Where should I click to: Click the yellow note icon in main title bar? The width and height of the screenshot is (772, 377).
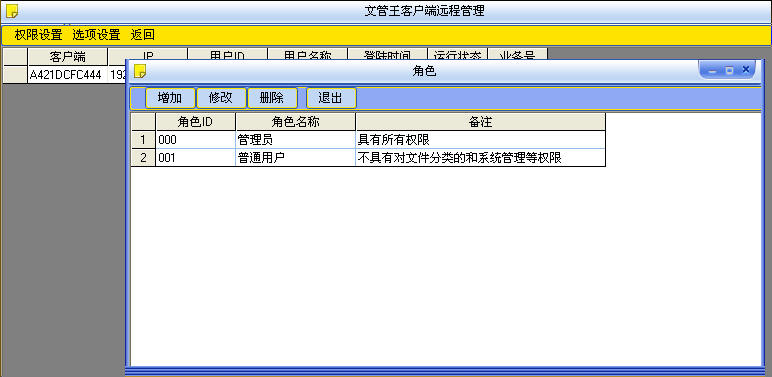12,11
